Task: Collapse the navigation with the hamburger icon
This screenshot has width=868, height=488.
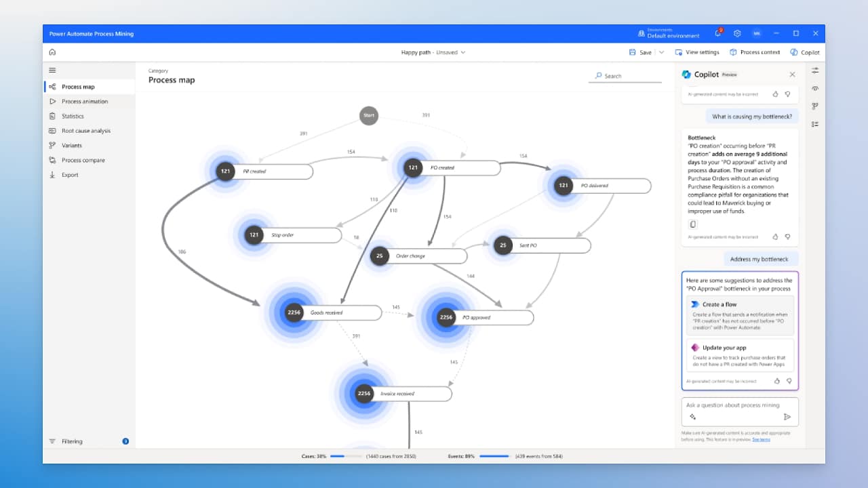Action: click(52, 70)
